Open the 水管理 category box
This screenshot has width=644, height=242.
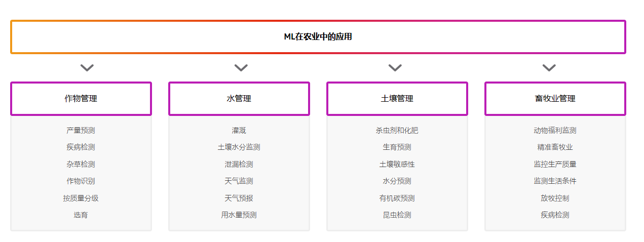pyautogui.click(x=239, y=99)
